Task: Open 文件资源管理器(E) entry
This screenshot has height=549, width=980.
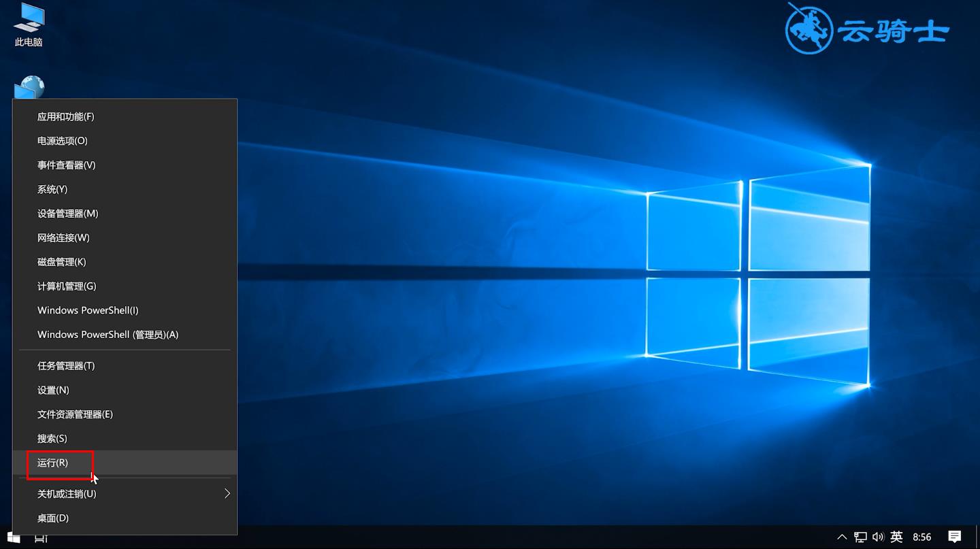Action: pyautogui.click(x=75, y=414)
